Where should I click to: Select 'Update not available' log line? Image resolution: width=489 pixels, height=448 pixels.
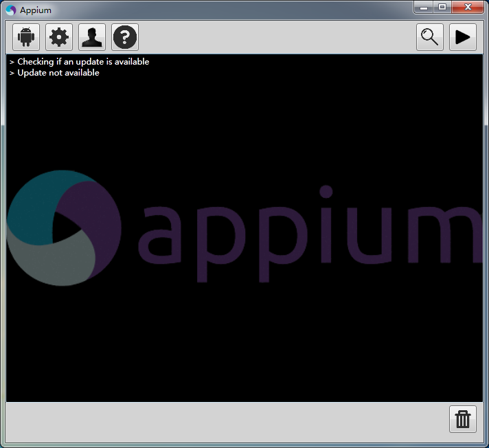[x=58, y=73]
